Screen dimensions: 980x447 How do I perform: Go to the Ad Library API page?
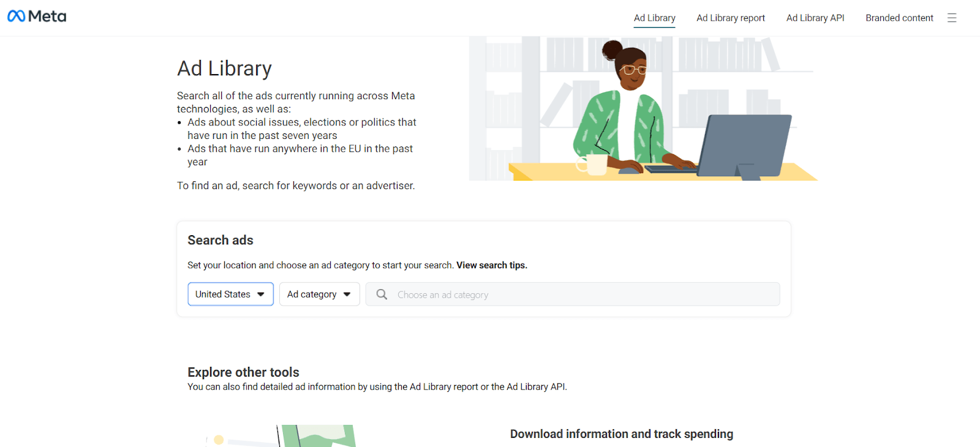815,18
